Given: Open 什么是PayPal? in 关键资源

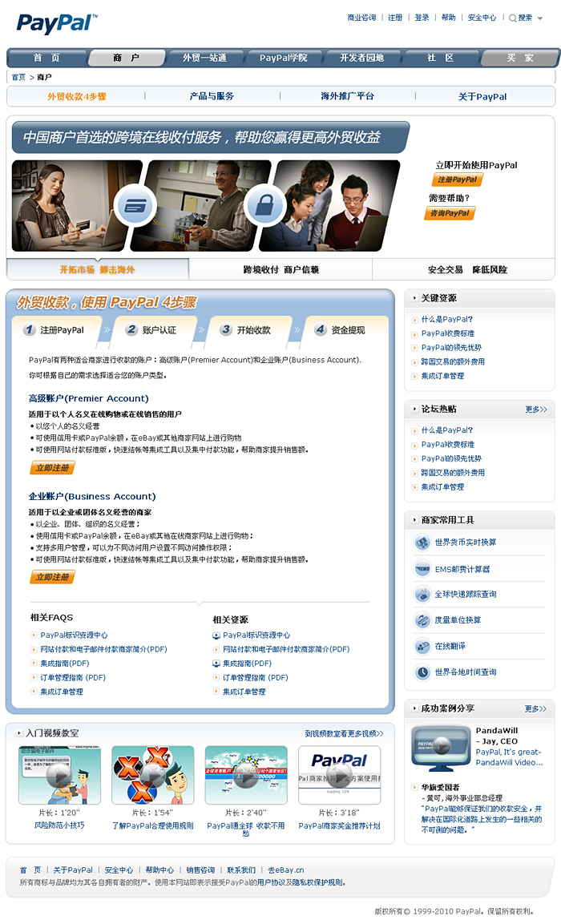Looking at the screenshot, I should 447,320.
